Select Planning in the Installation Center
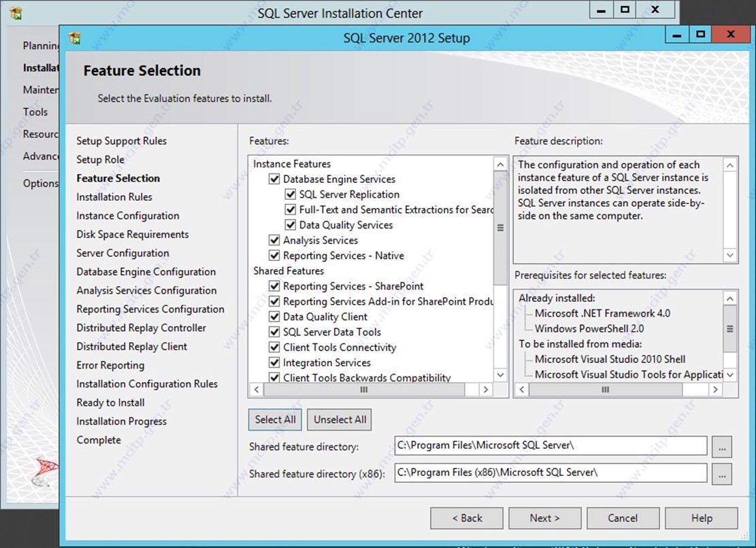The image size is (756, 548). (41, 46)
